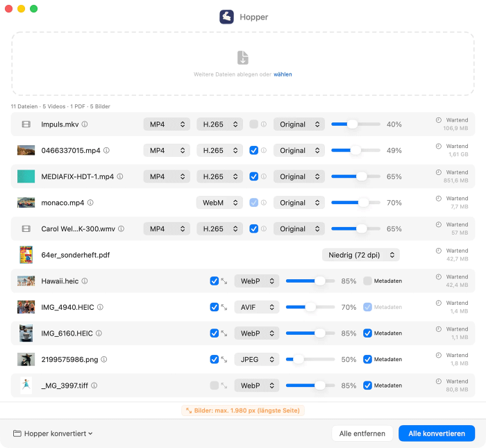Open MP4 format dropdown for Carol Wel...K-300.wmv
486x448 pixels.
167,229
